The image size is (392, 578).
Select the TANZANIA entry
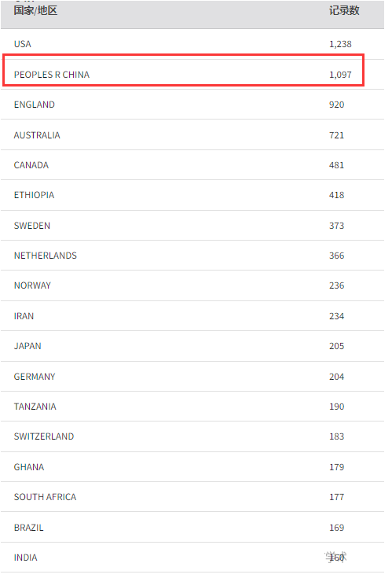click(35, 407)
